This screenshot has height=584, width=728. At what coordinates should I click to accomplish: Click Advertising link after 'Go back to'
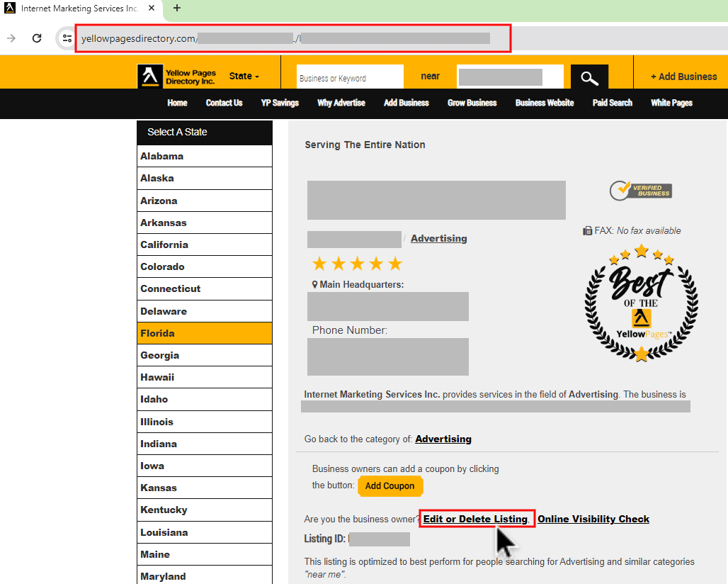point(443,439)
